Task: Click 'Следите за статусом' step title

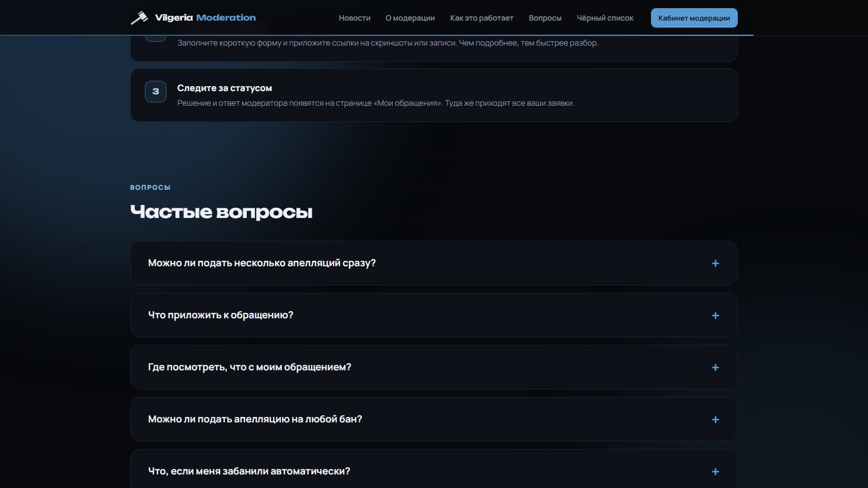Action: point(225,88)
